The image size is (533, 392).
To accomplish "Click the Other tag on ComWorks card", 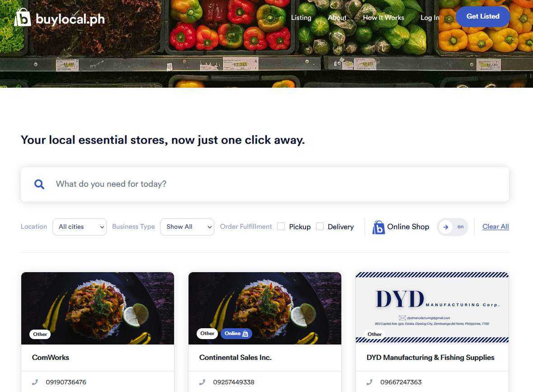I will [40, 334].
